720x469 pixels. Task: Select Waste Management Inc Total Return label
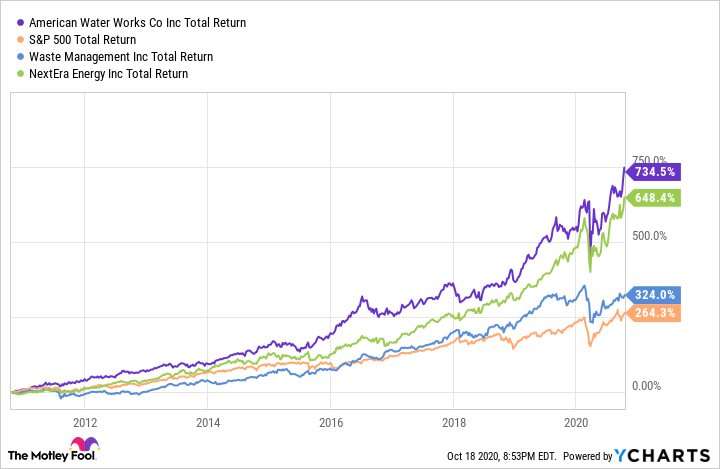click(121, 56)
